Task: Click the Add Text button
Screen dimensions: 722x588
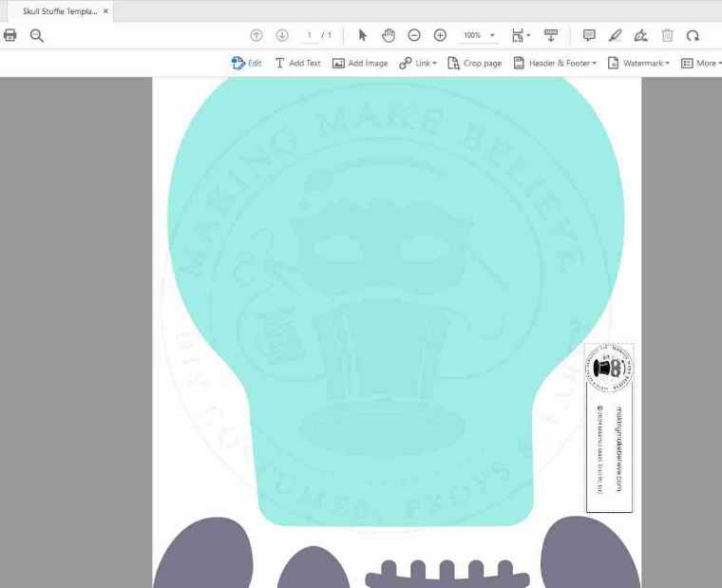Action: tap(297, 63)
